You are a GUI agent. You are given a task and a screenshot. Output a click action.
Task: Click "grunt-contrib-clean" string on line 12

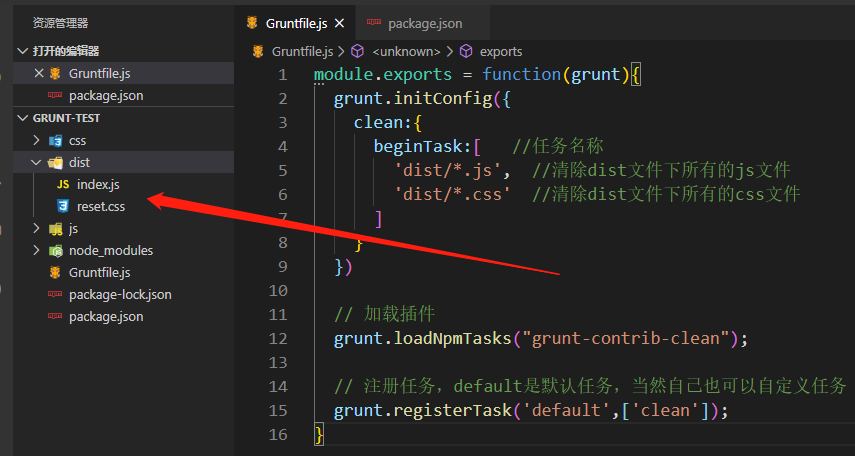[625, 338]
